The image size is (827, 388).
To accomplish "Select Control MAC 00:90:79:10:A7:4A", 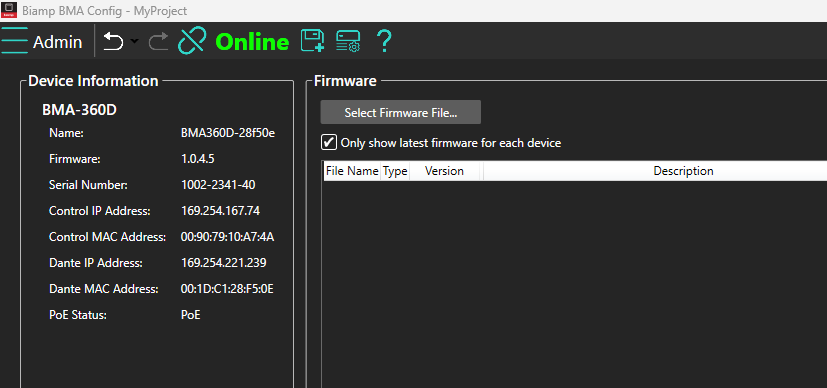I will point(227,237).
